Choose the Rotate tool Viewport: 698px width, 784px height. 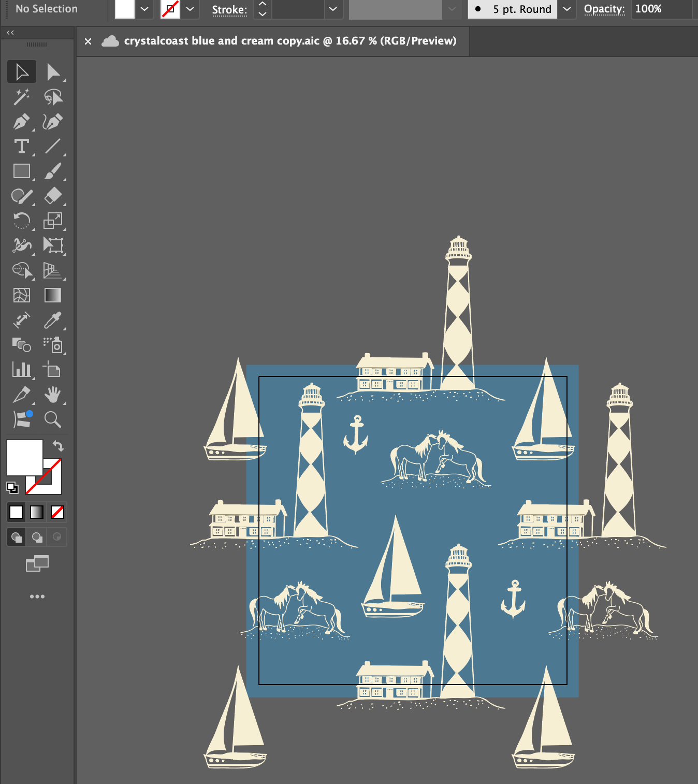[21, 221]
